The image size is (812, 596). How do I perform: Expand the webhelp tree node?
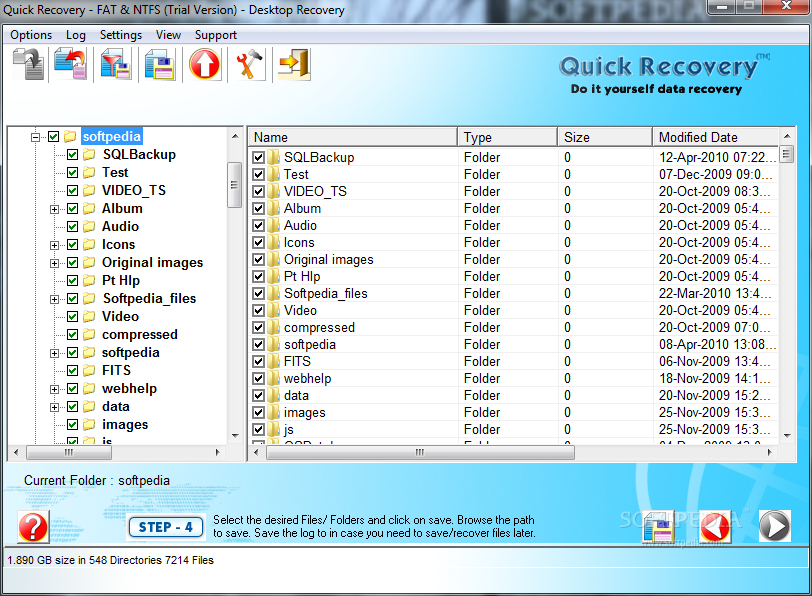54,389
